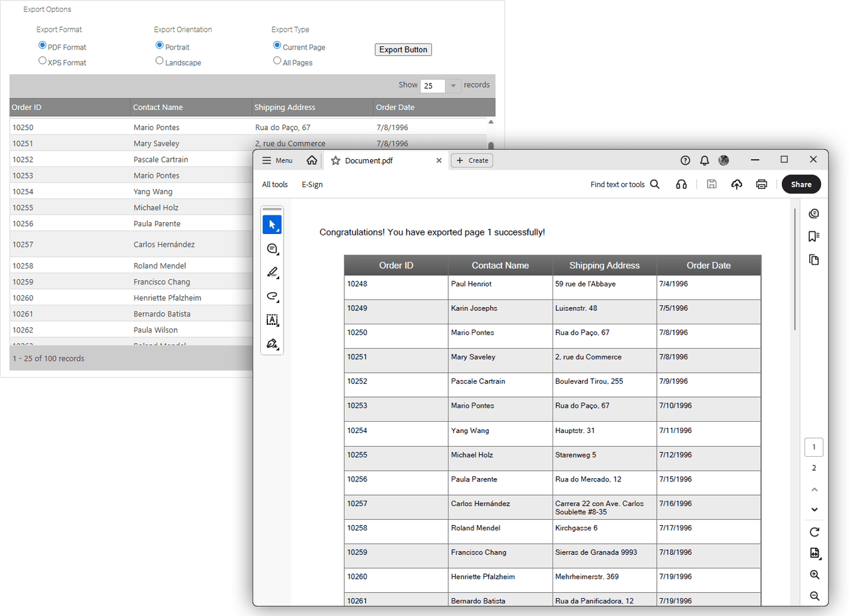Select grid row 10250 Mario Pontes

[248, 127]
